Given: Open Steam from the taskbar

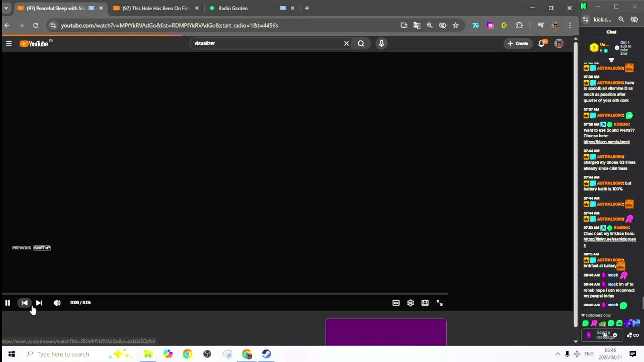Looking at the screenshot, I should pyautogui.click(x=266, y=354).
